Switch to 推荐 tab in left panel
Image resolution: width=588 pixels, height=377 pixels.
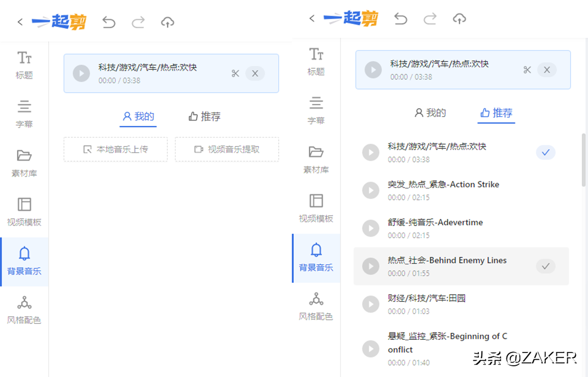click(204, 116)
